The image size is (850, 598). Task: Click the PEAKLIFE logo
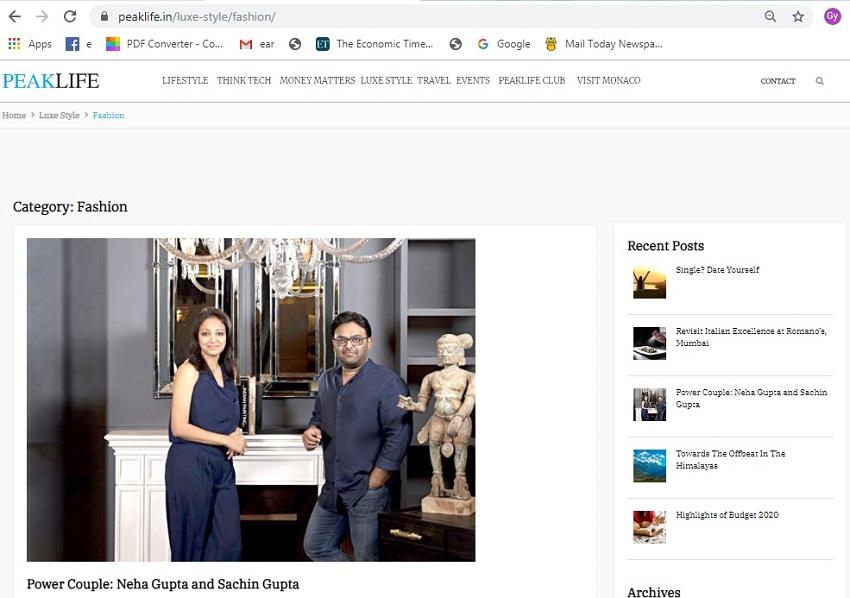[x=51, y=81]
